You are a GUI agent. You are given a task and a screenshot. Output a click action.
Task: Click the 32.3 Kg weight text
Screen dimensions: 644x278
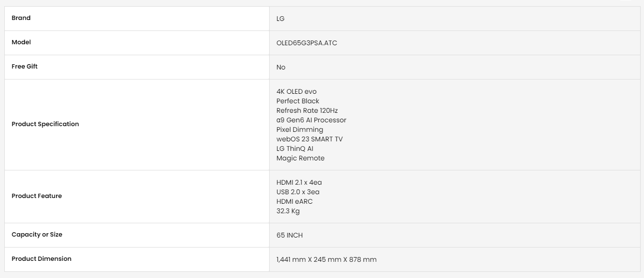[x=288, y=211]
